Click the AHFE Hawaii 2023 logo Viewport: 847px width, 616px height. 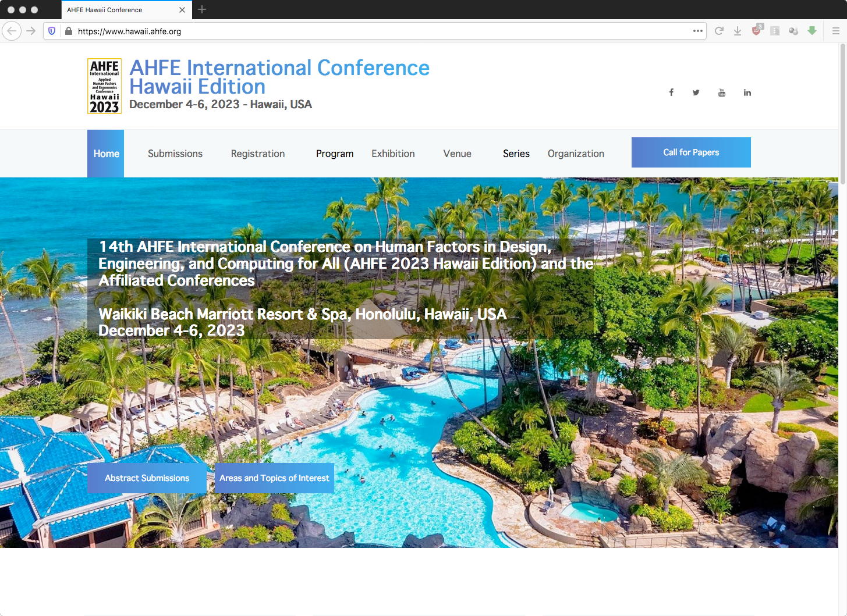pos(104,86)
